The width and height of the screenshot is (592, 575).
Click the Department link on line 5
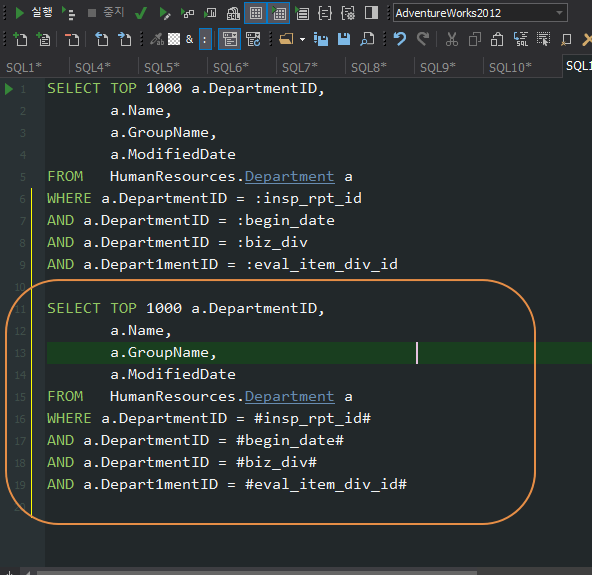click(290, 176)
